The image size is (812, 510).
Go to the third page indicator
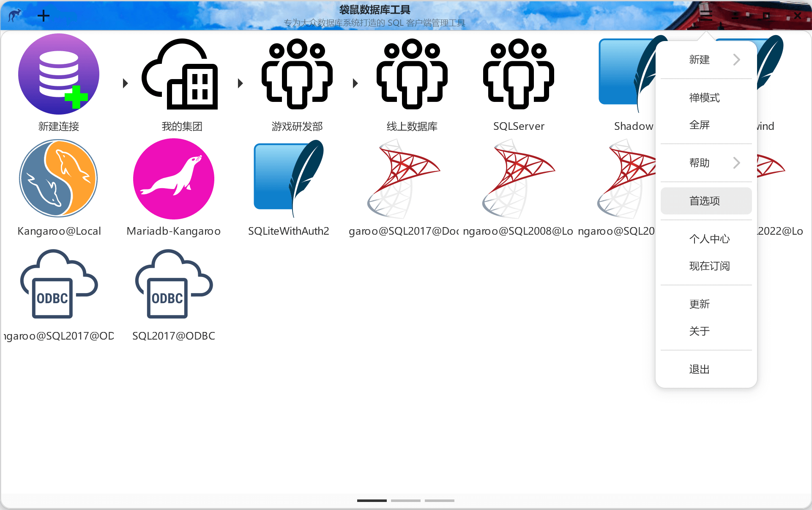tap(440, 500)
